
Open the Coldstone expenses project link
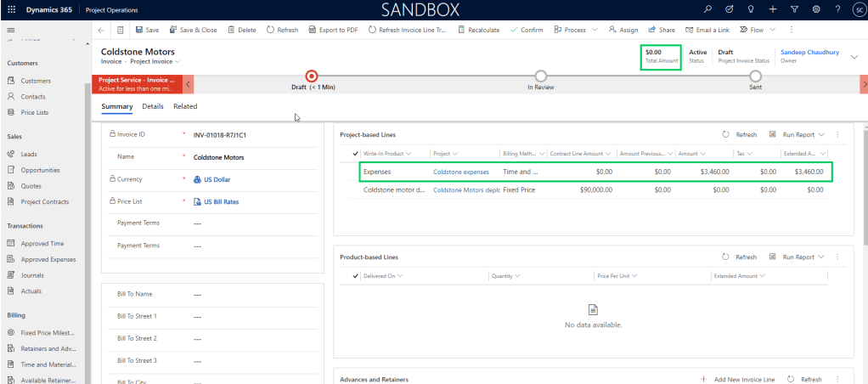461,172
